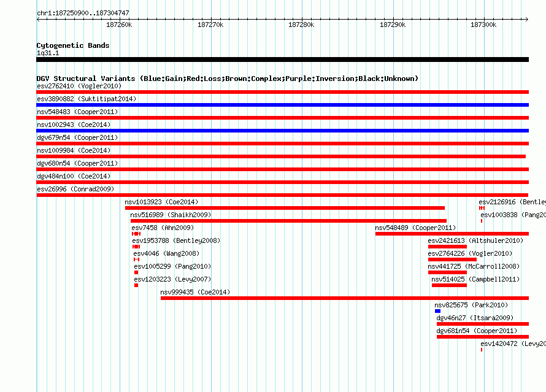The height and width of the screenshot is (392, 546).
Task: Click the red bar under esv2764226
Action: click(x=452, y=259)
